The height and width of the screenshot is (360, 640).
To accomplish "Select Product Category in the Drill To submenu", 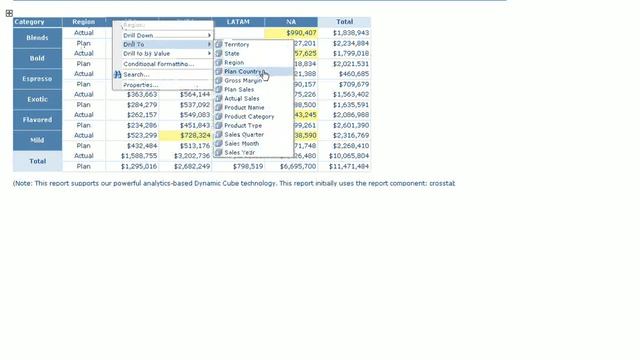I will (253, 116).
